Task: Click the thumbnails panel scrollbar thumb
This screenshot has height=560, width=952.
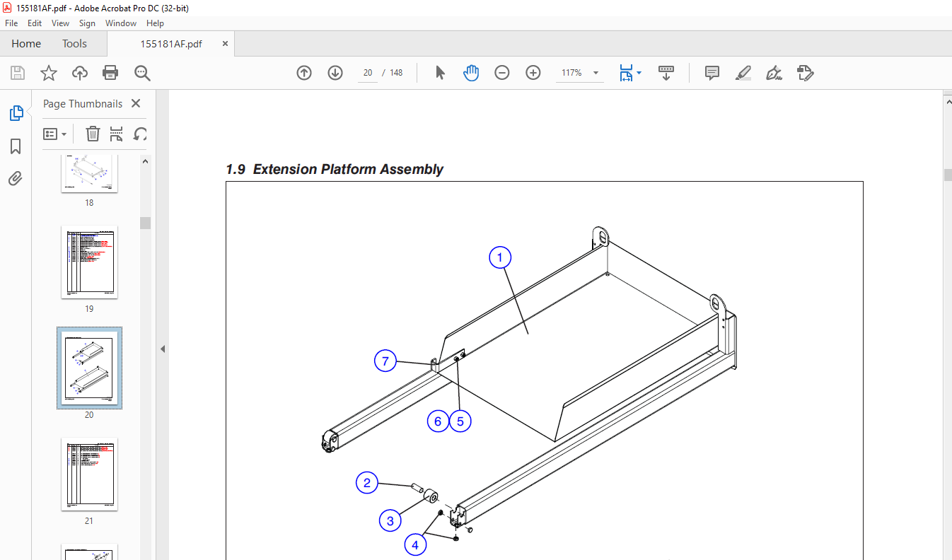Action: pos(145,223)
